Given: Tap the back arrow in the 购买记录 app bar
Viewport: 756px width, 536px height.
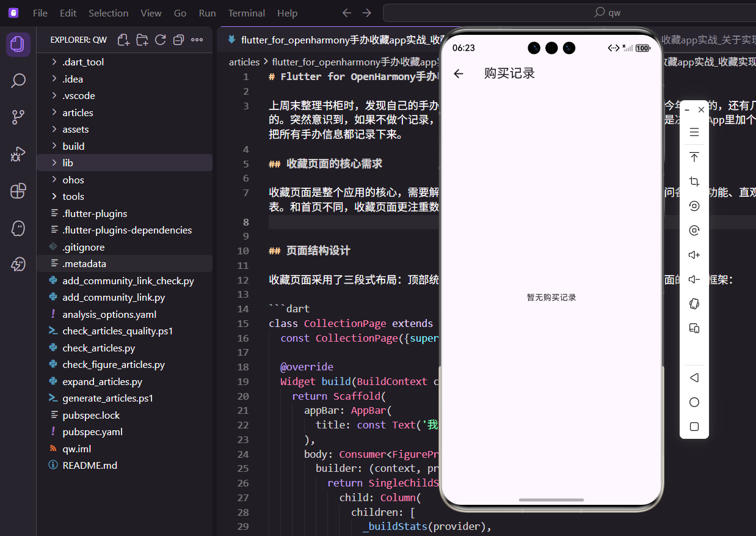Looking at the screenshot, I should coord(459,73).
